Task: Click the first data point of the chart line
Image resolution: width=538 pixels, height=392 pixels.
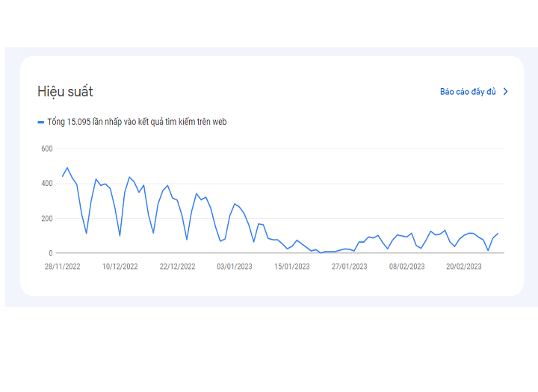Action: click(63, 176)
